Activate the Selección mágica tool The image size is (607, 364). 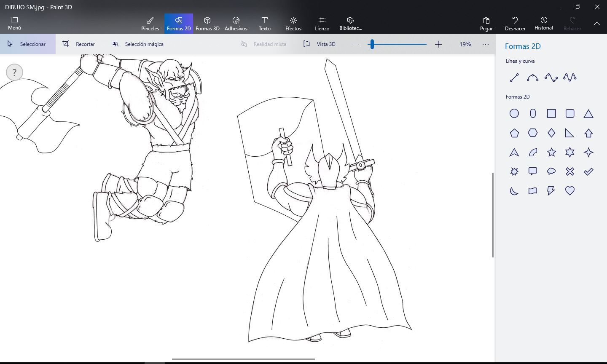pos(137,44)
